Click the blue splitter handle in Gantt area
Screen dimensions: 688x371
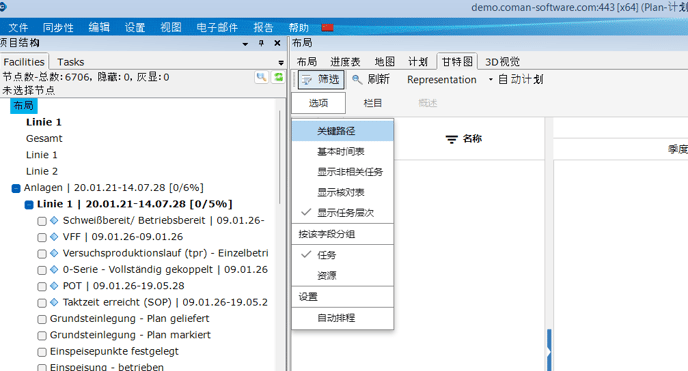pos(549,350)
